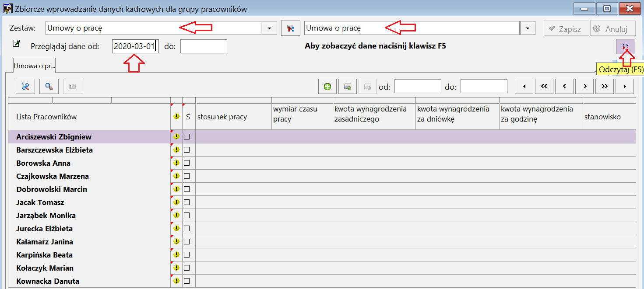Expand the 'Umowa o pracę' dropdown arrow
The width and height of the screenshot is (644, 289).
(528, 28)
